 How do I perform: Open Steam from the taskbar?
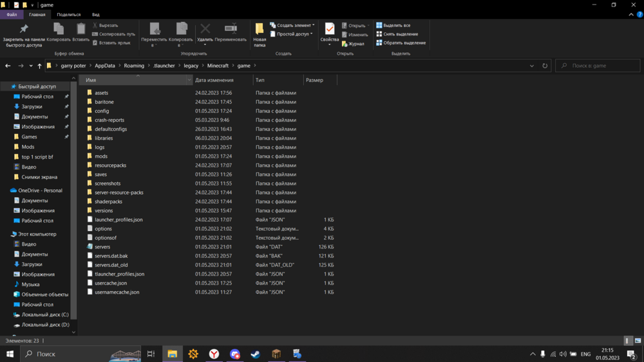point(256,354)
